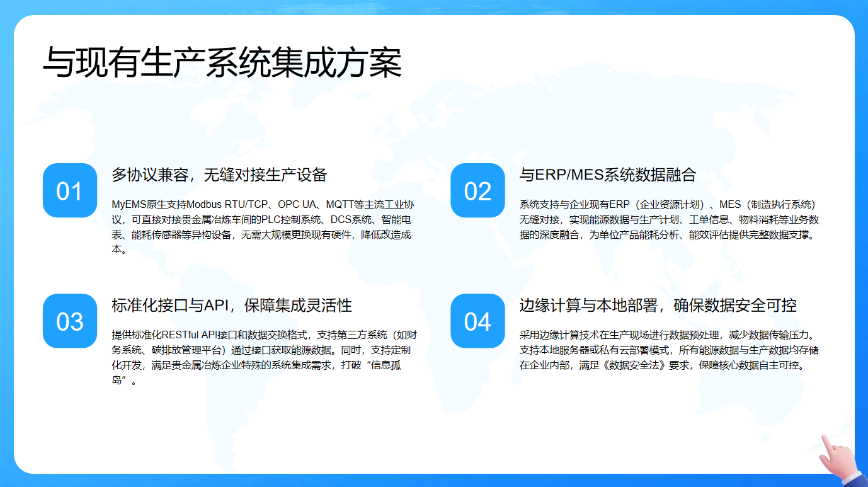Select the slide title 与现有生产系统集成方案

click(x=222, y=63)
